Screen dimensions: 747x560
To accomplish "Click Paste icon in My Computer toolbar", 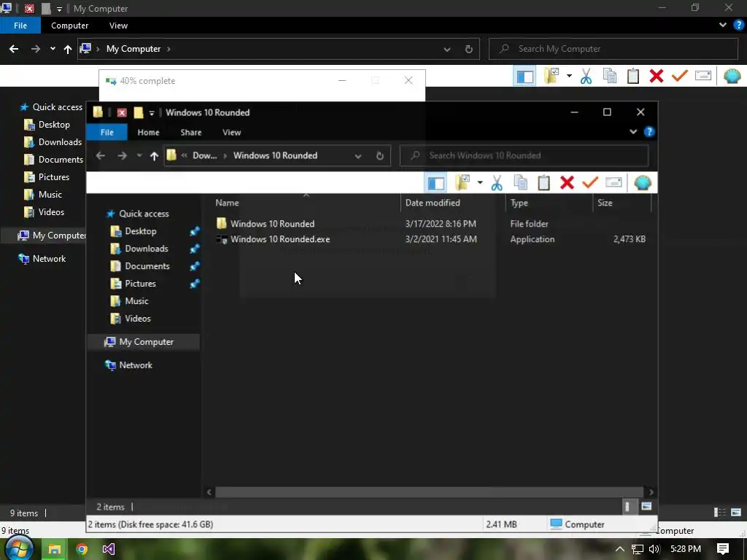I will tap(633, 76).
